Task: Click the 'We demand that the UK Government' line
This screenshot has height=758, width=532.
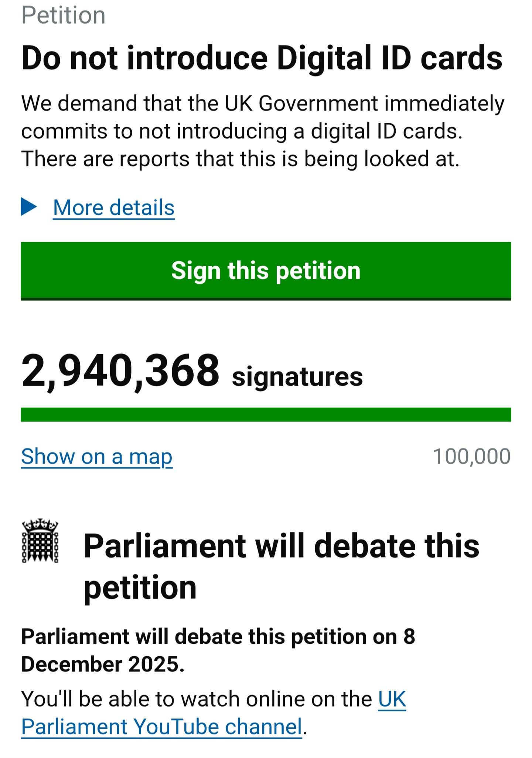Action: [x=262, y=103]
